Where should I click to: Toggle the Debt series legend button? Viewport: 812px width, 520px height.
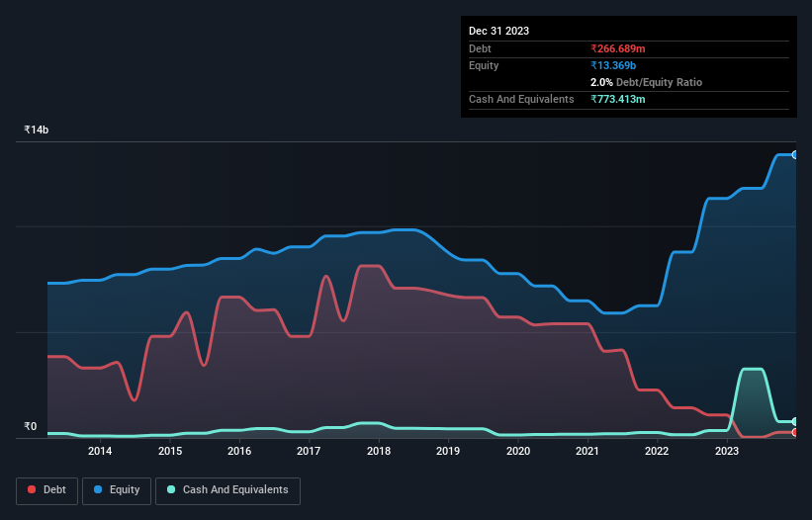pos(47,490)
